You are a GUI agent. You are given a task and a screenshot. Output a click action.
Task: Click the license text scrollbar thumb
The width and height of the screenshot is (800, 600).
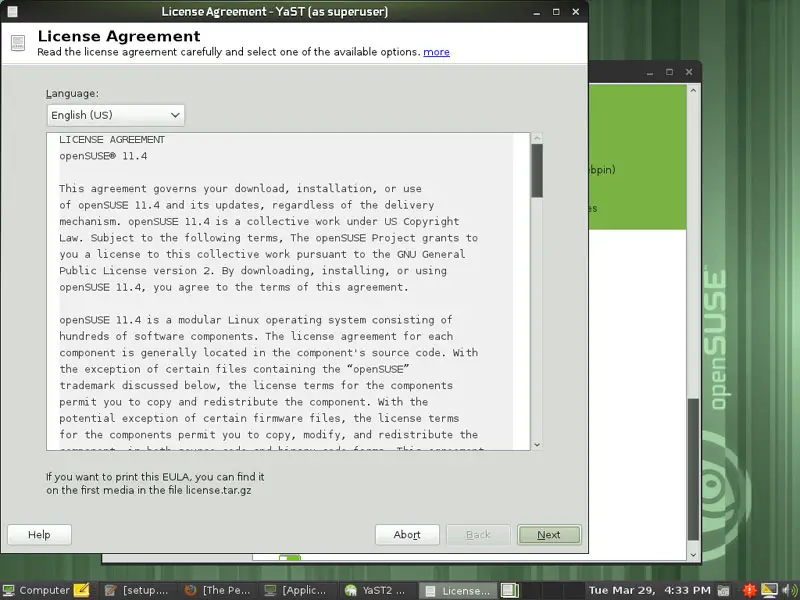pos(537,170)
